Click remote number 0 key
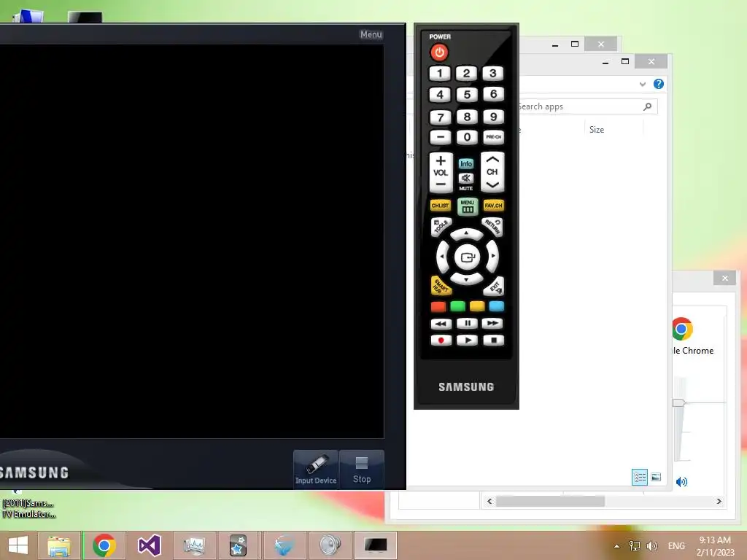This screenshot has height=560, width=747. (x=467, y=137)
